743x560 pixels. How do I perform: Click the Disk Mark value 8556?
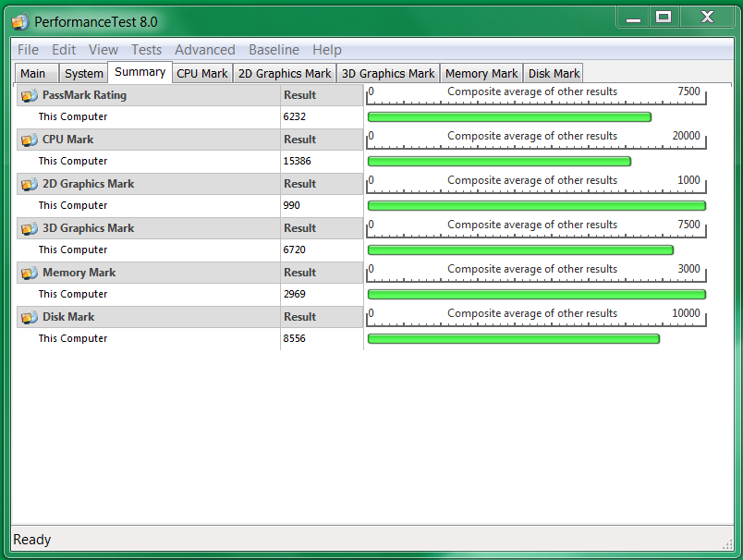pos(294,338)
